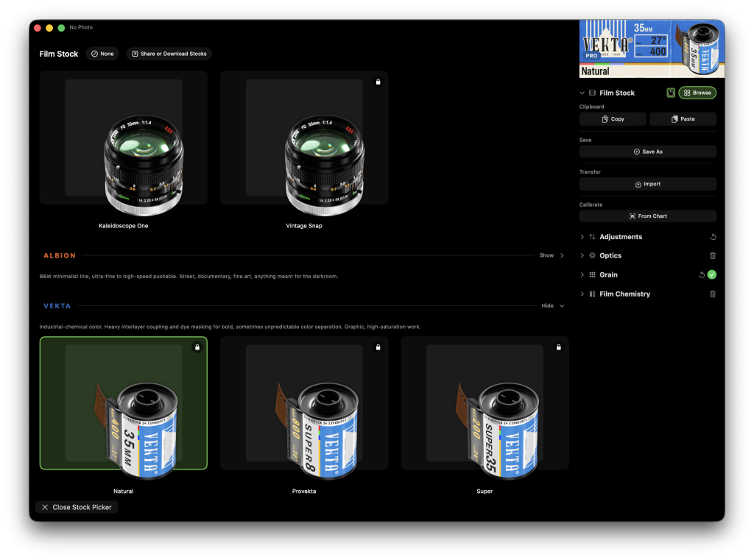Expand the Film Chemistry section chevron

(582, 294)
